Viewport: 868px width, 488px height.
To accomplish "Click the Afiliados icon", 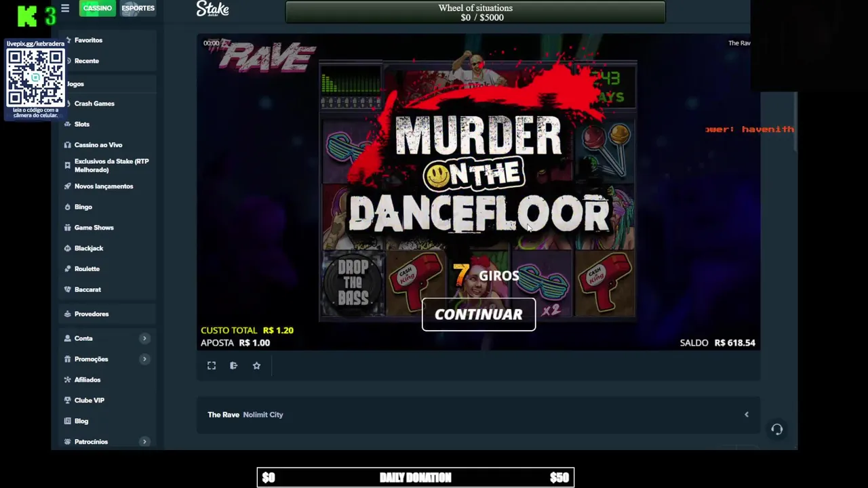I will 68,380.
